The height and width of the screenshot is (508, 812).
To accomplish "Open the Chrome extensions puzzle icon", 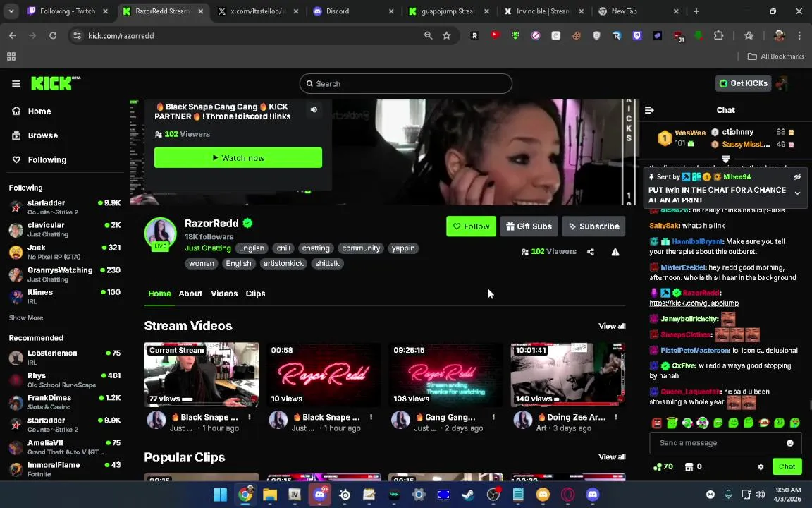I will (718, 35).
